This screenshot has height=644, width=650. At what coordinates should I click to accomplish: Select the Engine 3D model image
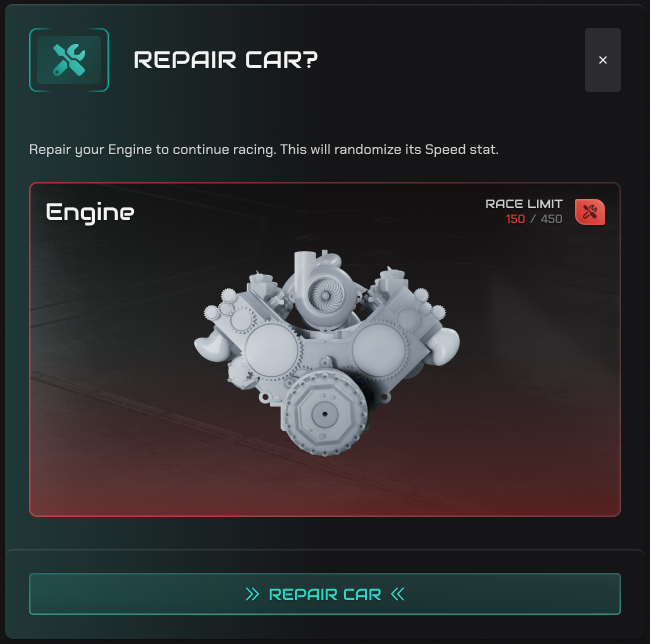pyautogui.click(x=327, y=352)
